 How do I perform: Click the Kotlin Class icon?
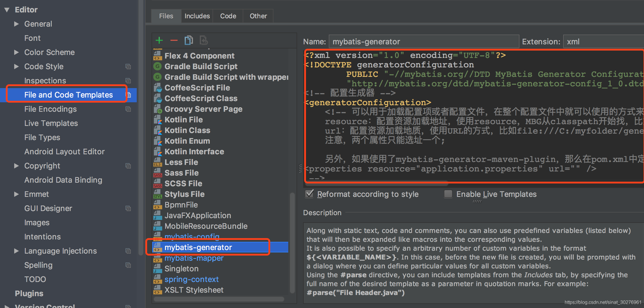point(157,130)
